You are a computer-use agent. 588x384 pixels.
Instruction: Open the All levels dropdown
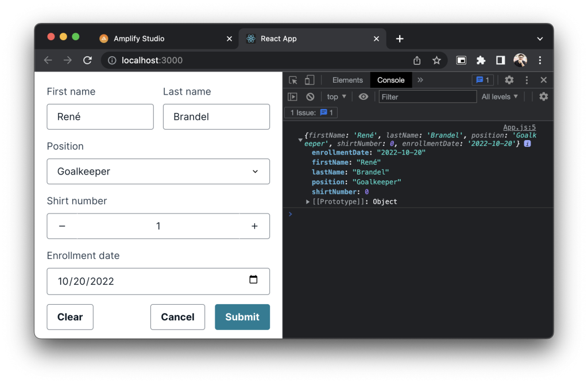[x=498, y=96]
